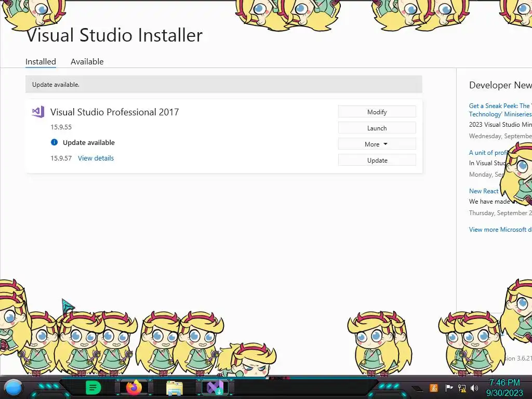Click the blue info icon beside Update available
The width and height of the screenshot is (532, 399).
(x=54, y=142)
